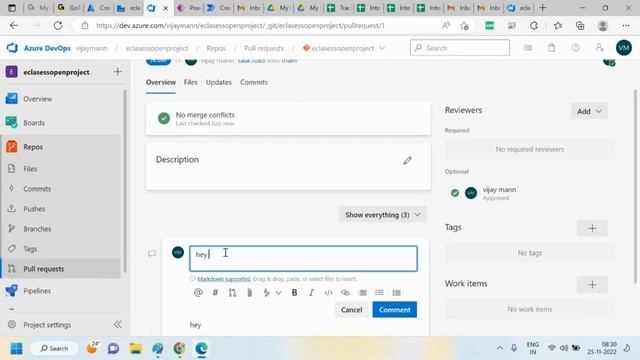
Task: Switch to the Updates tab
Action: tap(219, 82)
